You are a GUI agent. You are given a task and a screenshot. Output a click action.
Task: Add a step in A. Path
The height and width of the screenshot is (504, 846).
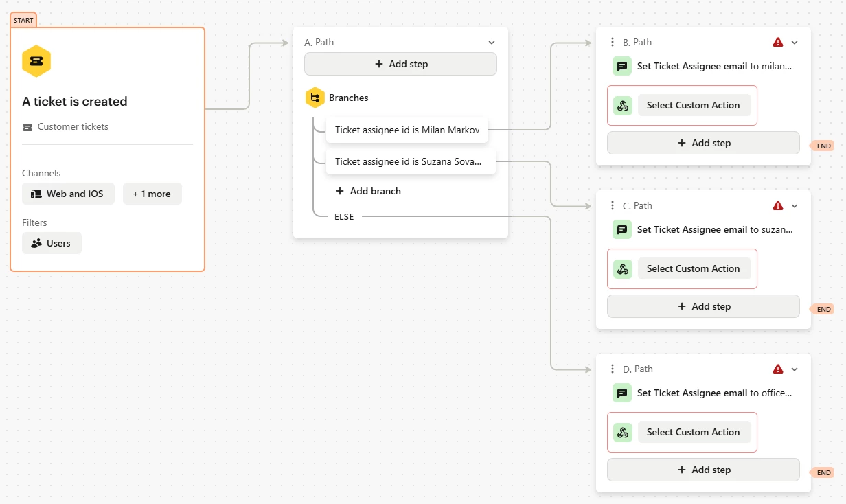coord(400,64)
